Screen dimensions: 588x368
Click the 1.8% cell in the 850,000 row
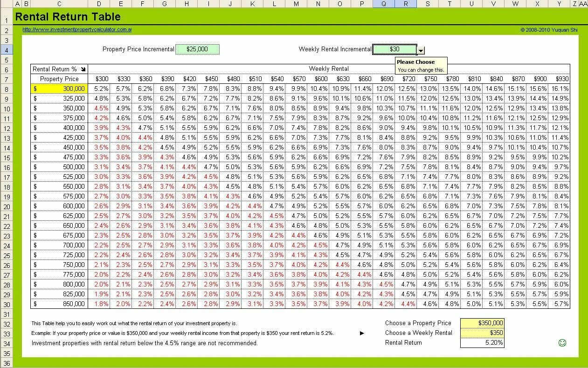[x=99, y=304]
